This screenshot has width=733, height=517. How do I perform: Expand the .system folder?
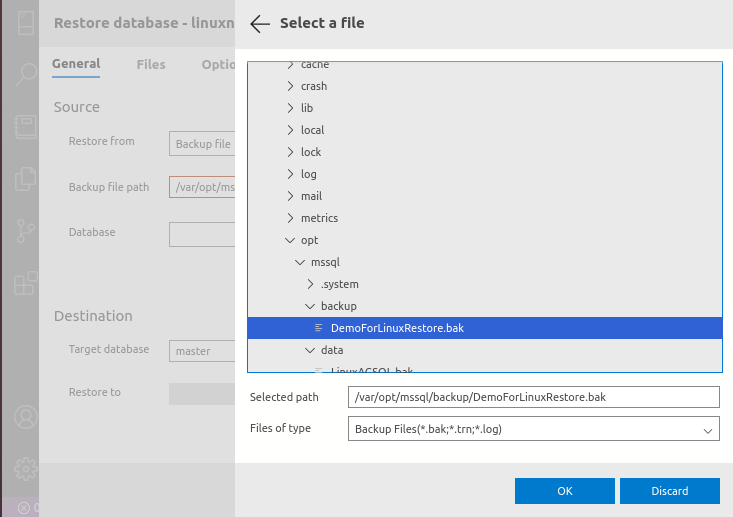(310, 284)
